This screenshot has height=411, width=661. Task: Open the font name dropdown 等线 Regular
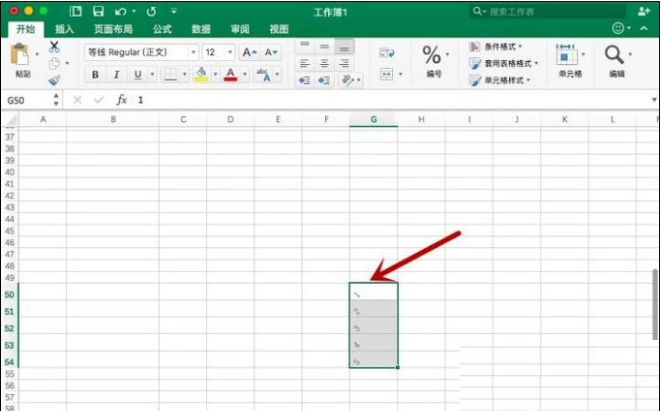(x=193, y=53)
